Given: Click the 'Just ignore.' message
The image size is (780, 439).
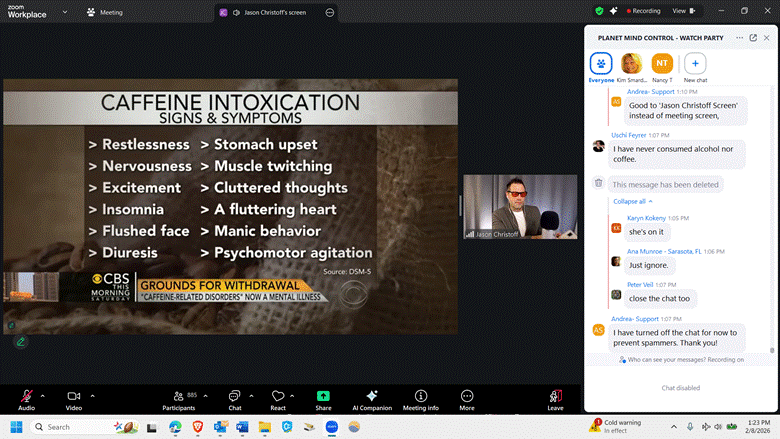Looking at the screenshot, I should pyautogui.click(x=649, y=265).
